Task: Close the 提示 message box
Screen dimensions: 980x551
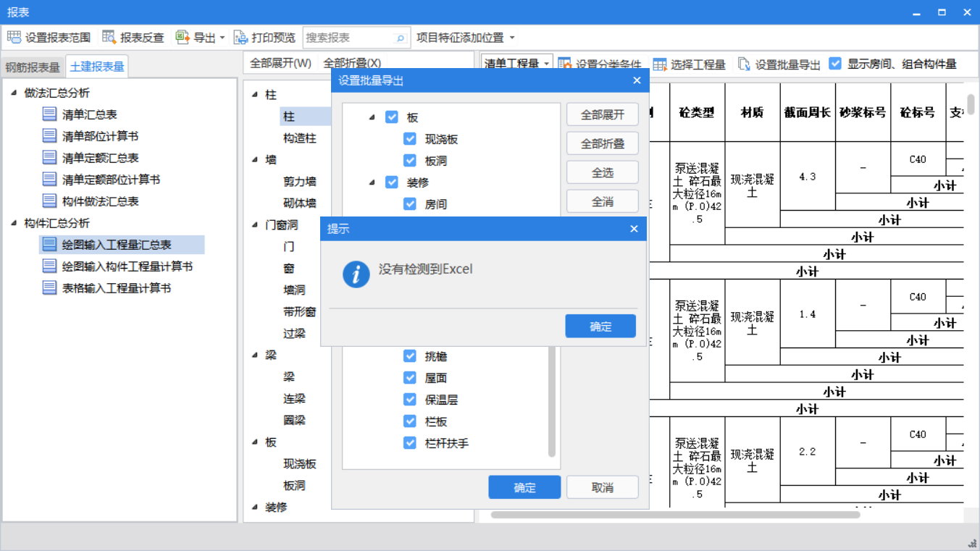Action: click(x=634, y=229)
